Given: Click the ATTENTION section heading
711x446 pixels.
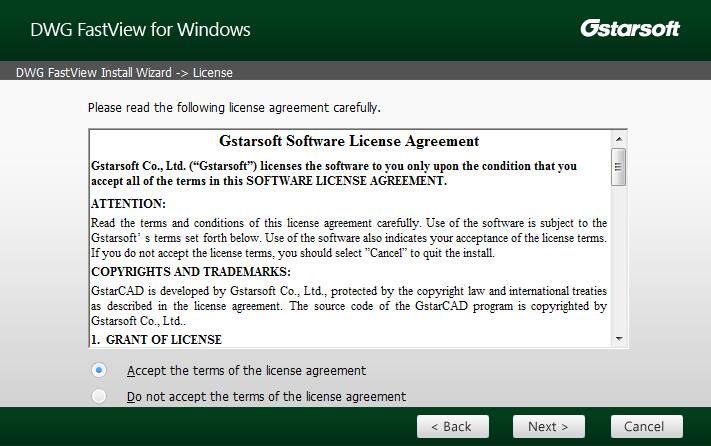Looking at the screenshot, I should [x=128, y=204].
